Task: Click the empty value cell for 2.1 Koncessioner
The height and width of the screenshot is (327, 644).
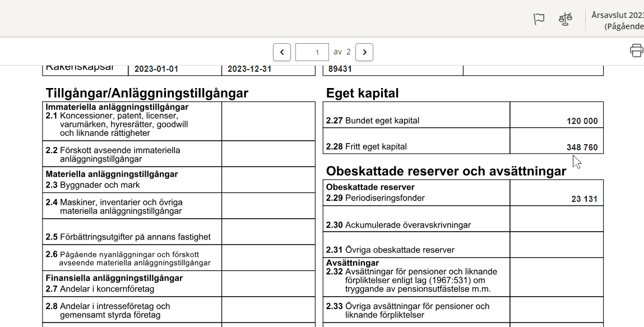Action: 268,121
